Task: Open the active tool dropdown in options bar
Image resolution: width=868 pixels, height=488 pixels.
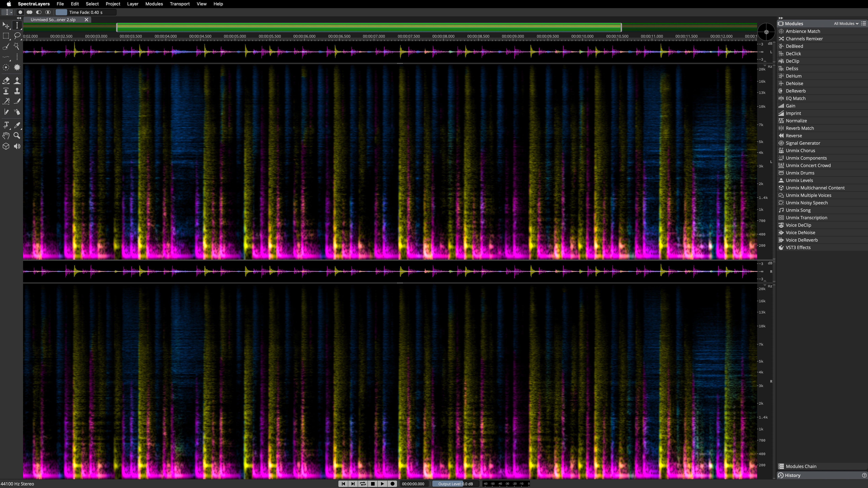Action: click(x=7, y=12)
